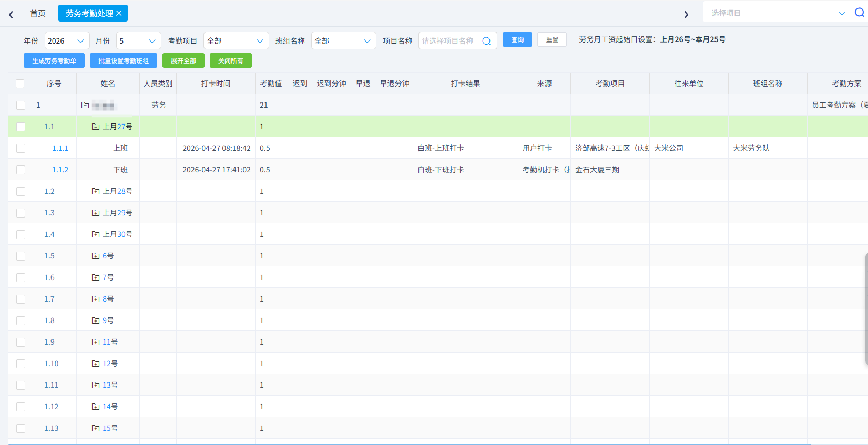Screen dimensions: 868x445
Task: Expand the 11号 folder icon
Action: pyautogui.click(x=96, y=342)
